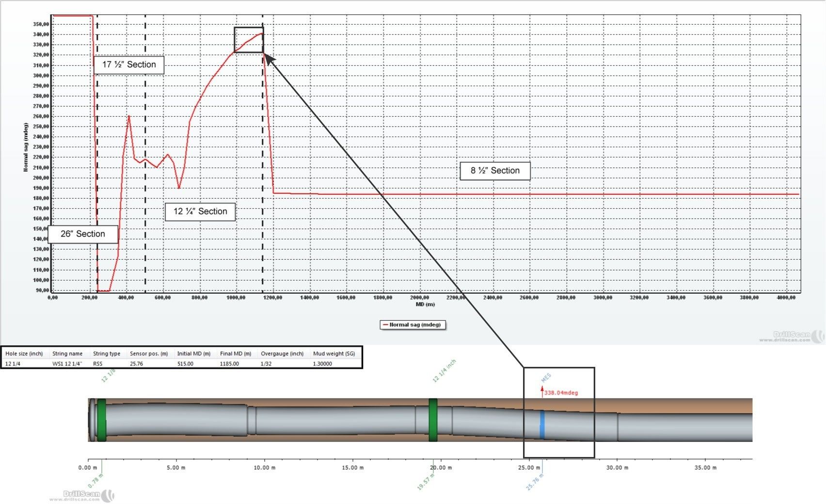The image size is (826, 504).
Task: Click the highlighted peak box on curve
Action: (249, 40)
